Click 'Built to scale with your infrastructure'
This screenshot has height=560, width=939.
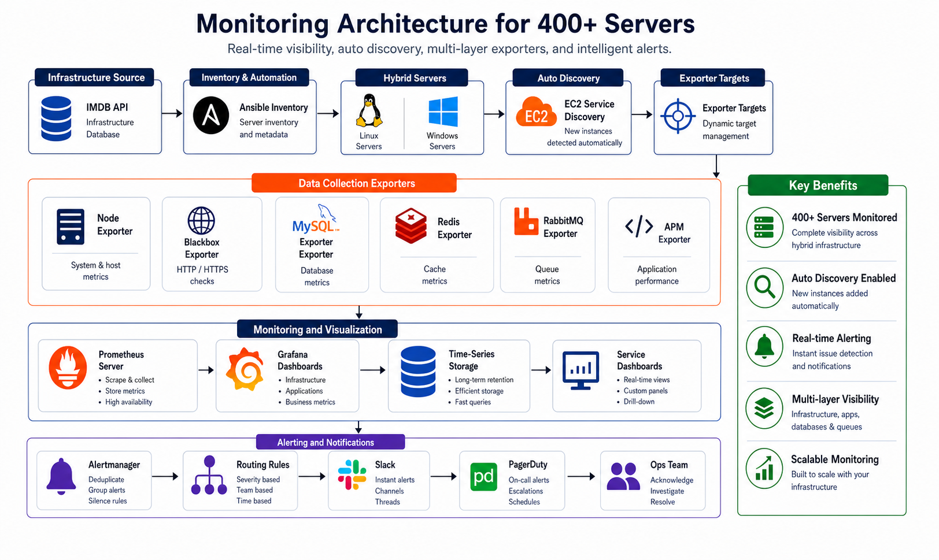[830, 480]
